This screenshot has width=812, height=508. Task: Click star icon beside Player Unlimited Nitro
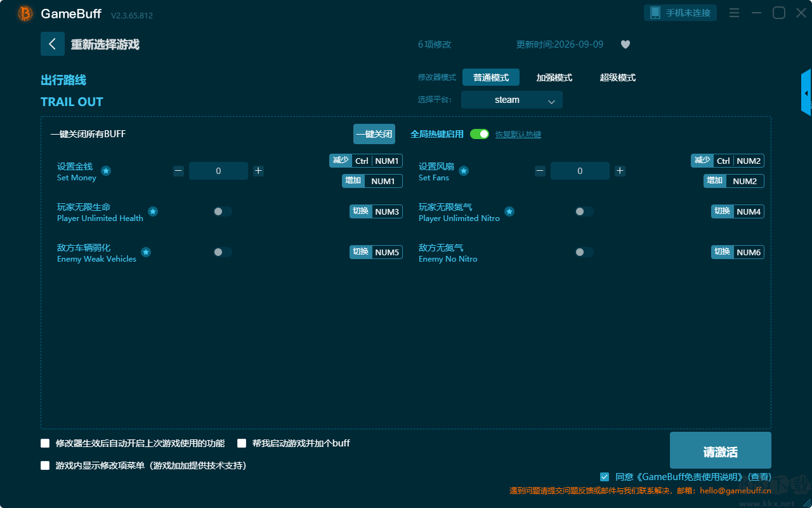(x=509, y=211)
